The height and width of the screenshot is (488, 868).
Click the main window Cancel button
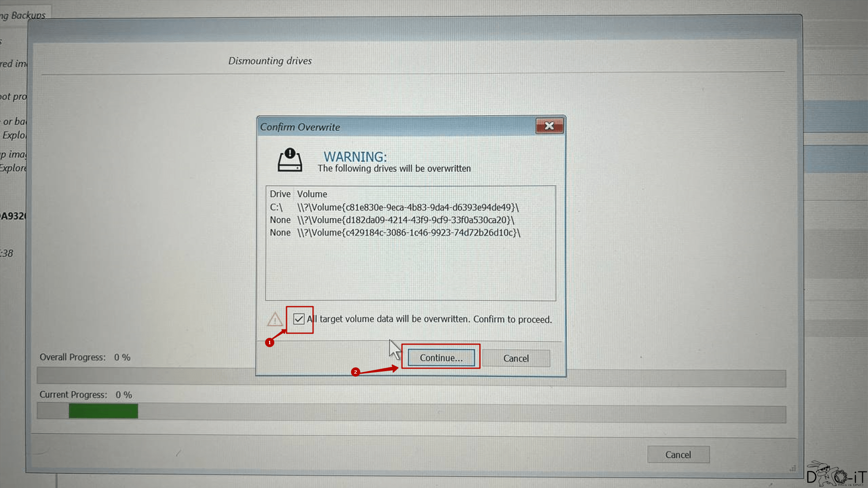[678, 455]
